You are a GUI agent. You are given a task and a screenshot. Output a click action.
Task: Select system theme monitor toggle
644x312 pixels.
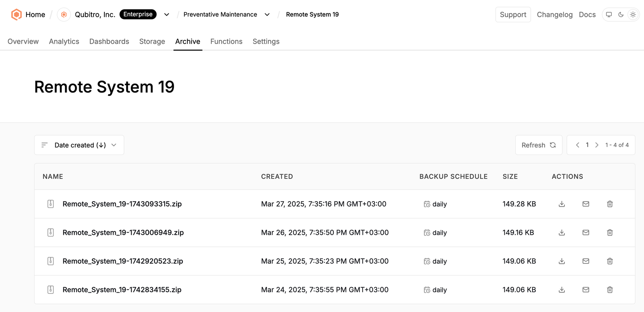609,15
